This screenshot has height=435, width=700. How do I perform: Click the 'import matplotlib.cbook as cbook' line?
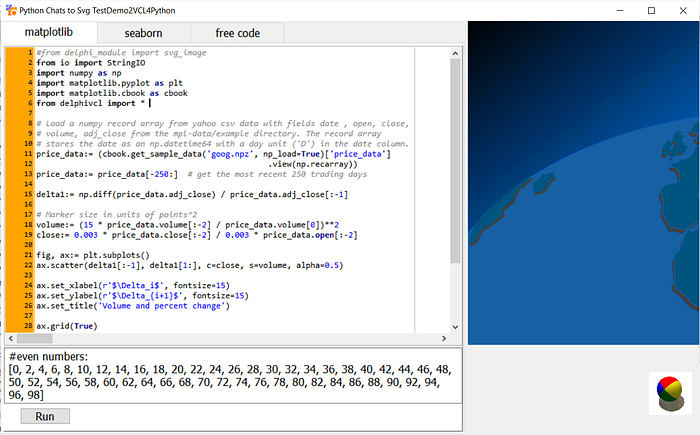point(112,93)
